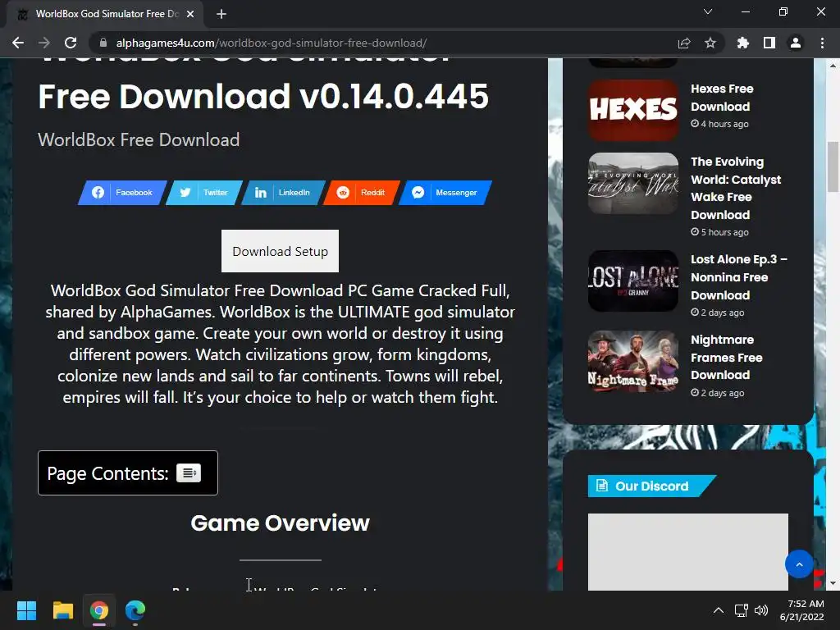Click the Free Download v0.14.0.445 title
This screenshot has width=840, height=630.
coord(263,97)
